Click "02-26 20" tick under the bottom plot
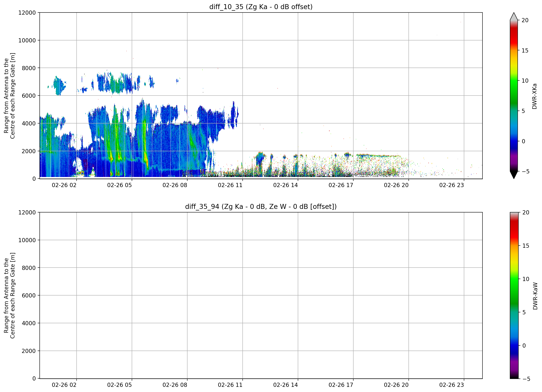Viewport: 542px width, 392px height. coord(396,385)
